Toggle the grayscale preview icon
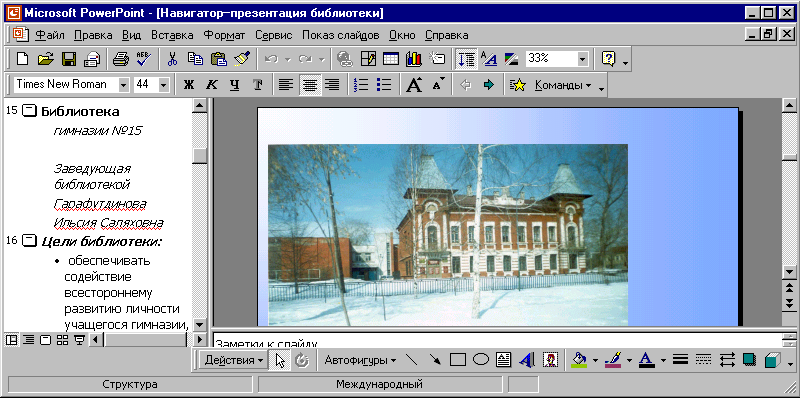The image size is (800, 398). click(511, 59)
